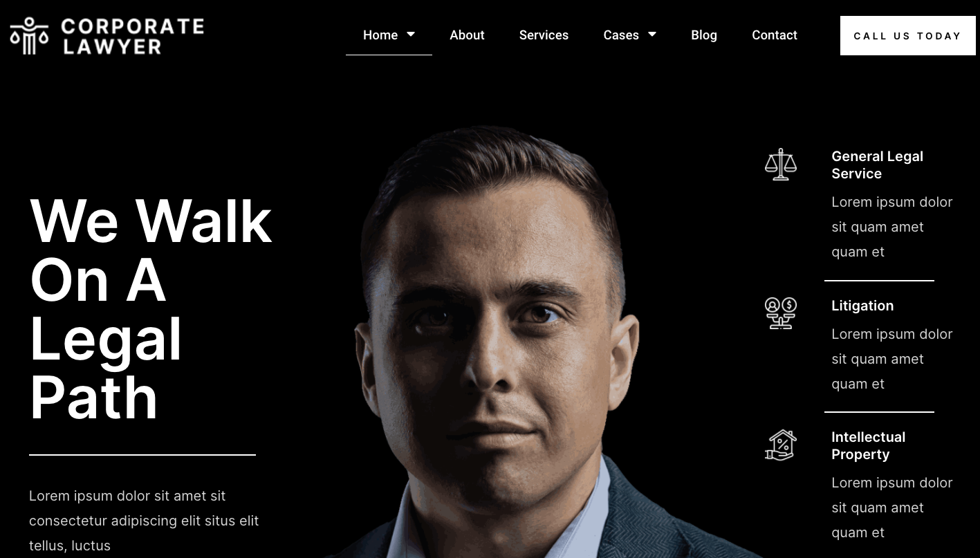The image size is (980, 558).
Task: Open the Litigation heading link
Action: (x=862, y=306)
